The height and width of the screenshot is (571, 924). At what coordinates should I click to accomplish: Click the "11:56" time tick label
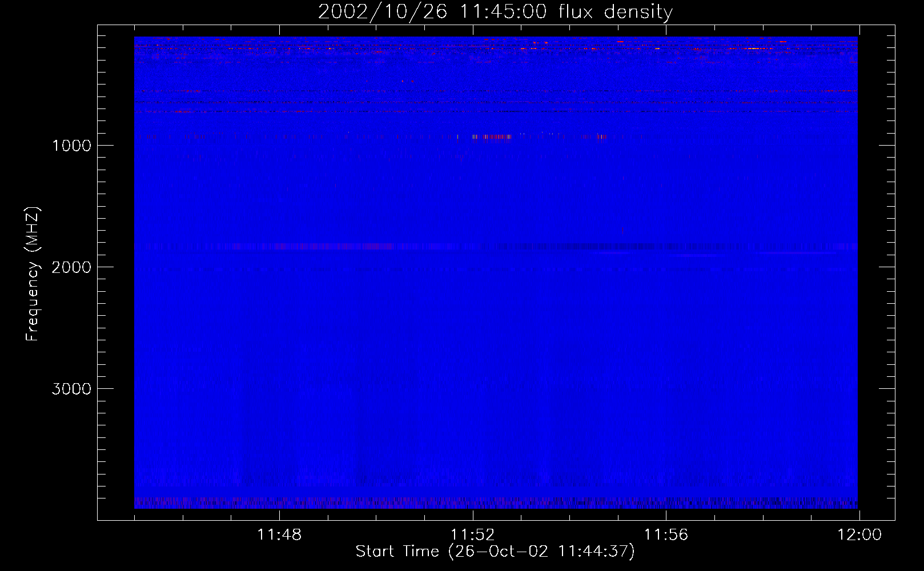pyautogui.click(x=666, y=535)
